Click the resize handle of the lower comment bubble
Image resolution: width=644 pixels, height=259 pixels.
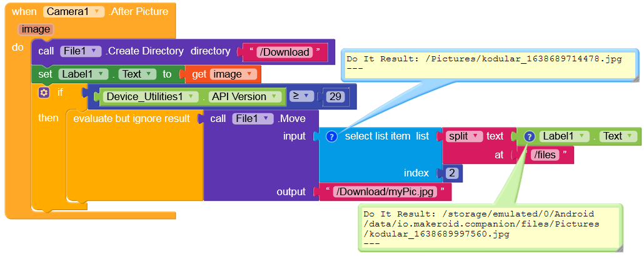(x=617, y=248)
